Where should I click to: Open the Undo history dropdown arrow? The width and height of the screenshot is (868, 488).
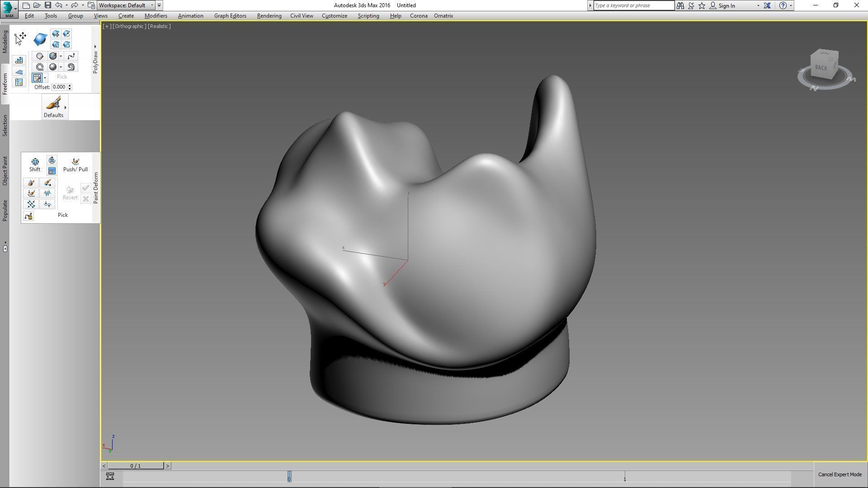tap(66, 5)
